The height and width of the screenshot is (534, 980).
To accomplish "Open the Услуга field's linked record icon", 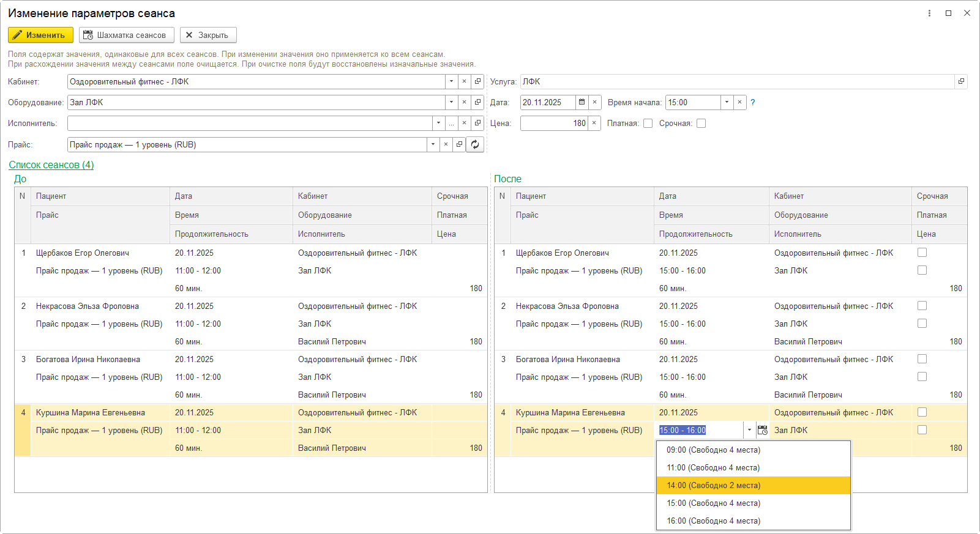I will [961, 81].
